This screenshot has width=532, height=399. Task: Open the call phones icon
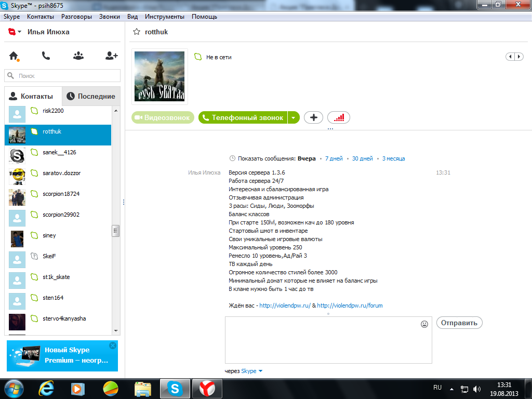[x=46, y=56]
